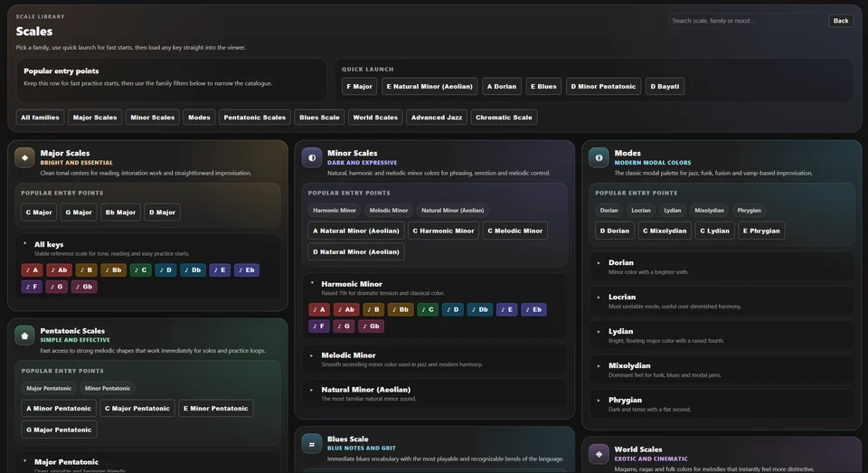The height and width of the screenshot is (473, 868).
Task: Toggle the Phrygian chip in Modes
Action: pos(749,211)
